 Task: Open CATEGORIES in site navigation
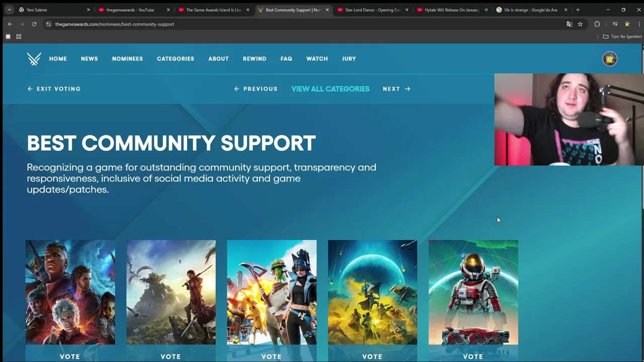[176, 59]
